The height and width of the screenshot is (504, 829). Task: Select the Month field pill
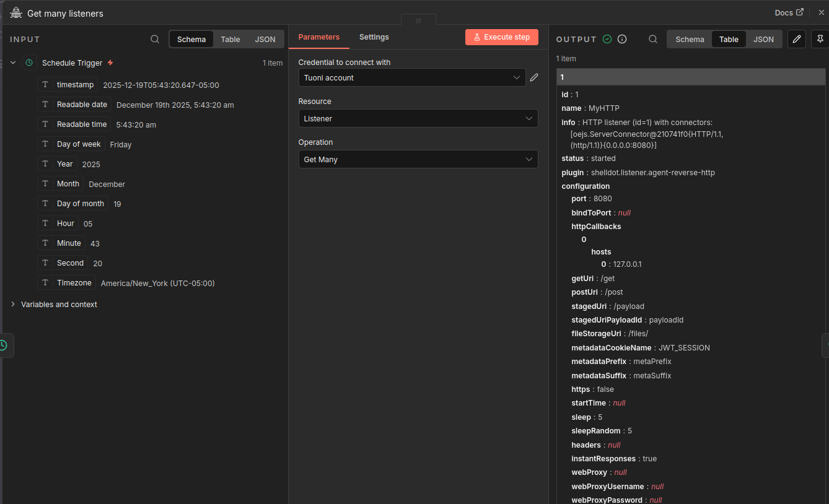[x=61, y=184]
